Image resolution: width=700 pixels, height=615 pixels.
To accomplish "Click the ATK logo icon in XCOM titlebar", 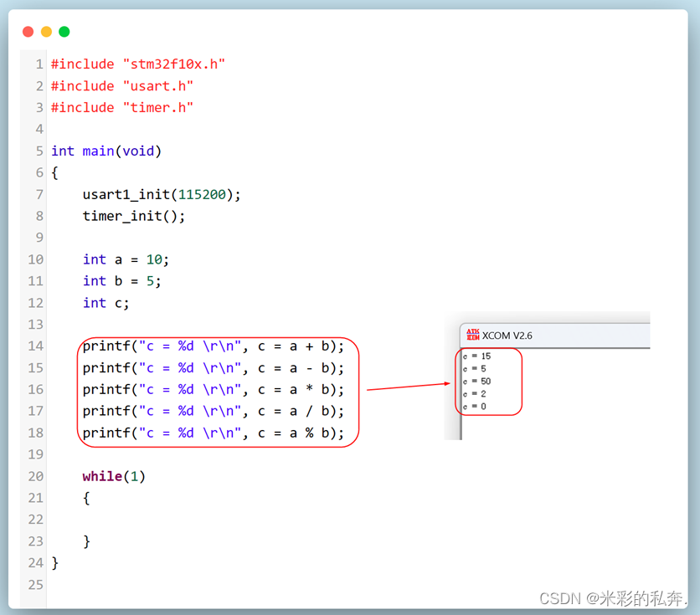I will tap(473, 336).
